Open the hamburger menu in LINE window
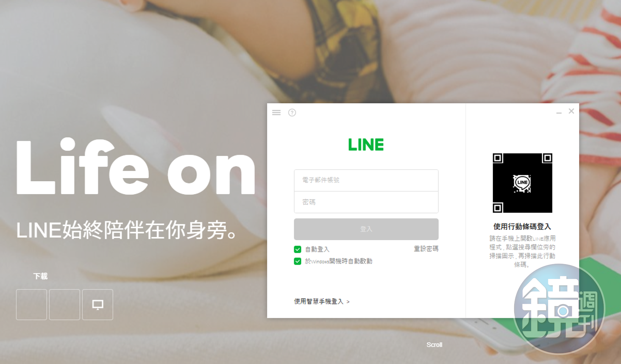This screenshot has height=364, width=621. [276, 113]
